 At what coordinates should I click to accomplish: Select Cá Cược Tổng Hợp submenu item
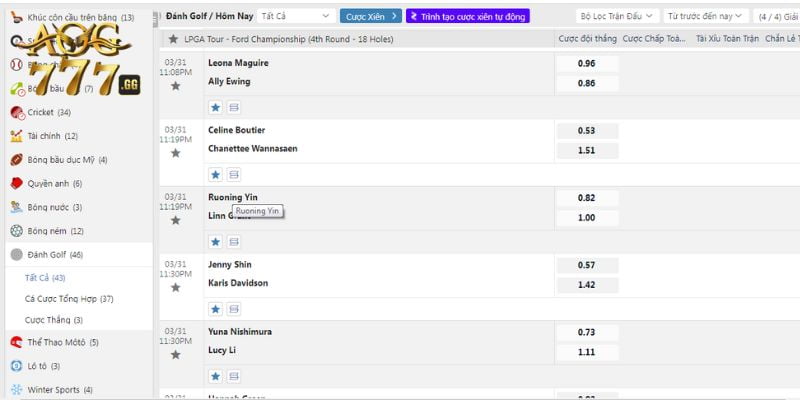(69, 299)
